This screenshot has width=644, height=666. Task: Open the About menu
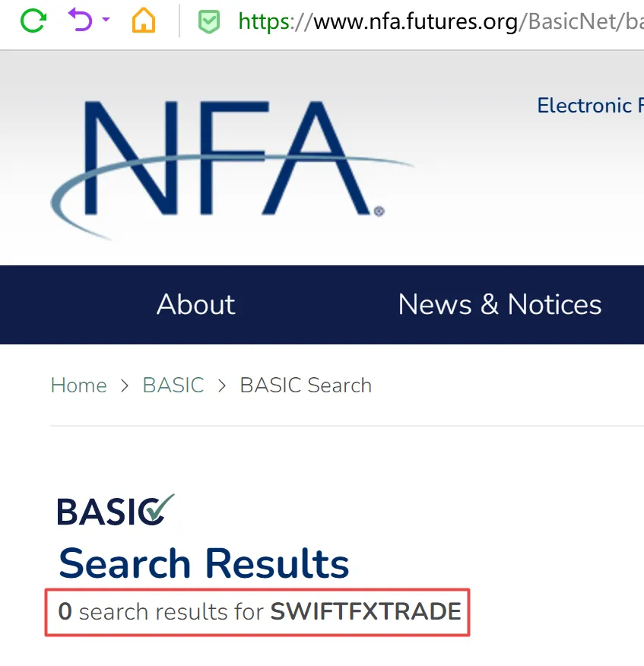[196, 305]
